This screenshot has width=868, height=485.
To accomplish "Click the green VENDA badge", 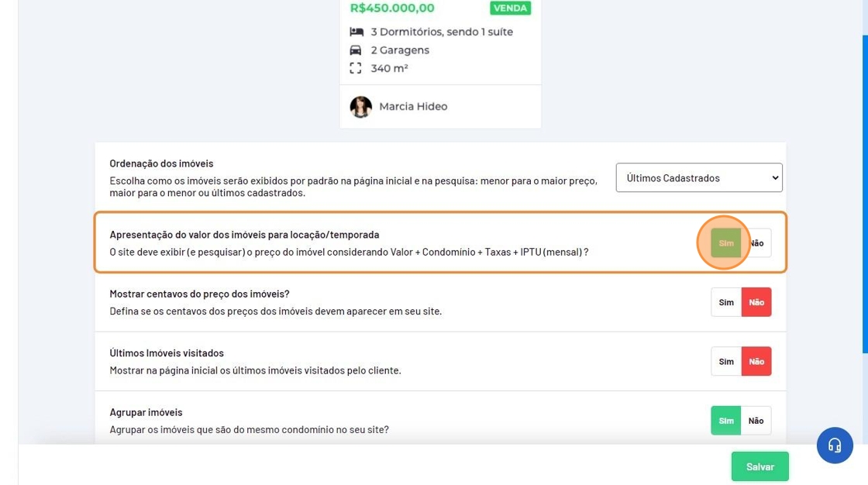I will point(510,9).
